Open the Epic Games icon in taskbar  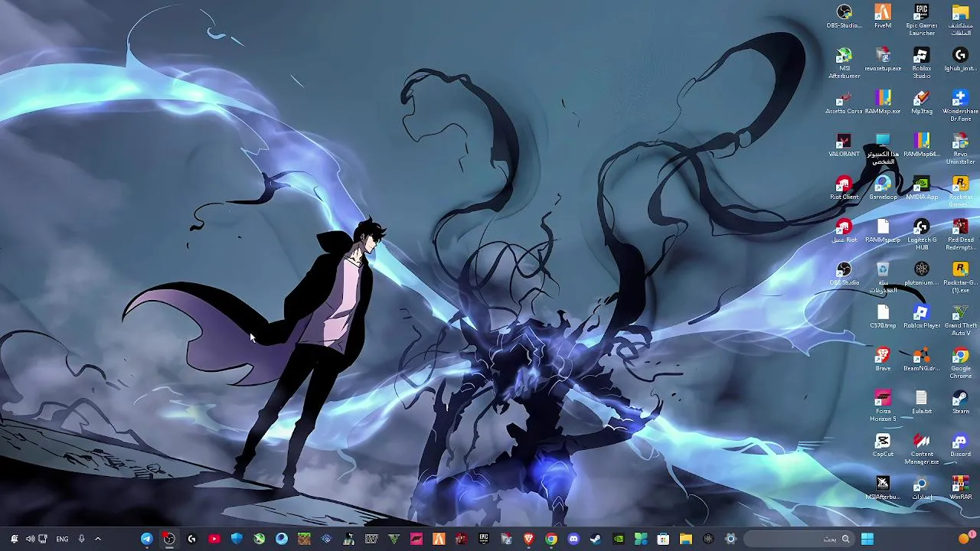483,539
